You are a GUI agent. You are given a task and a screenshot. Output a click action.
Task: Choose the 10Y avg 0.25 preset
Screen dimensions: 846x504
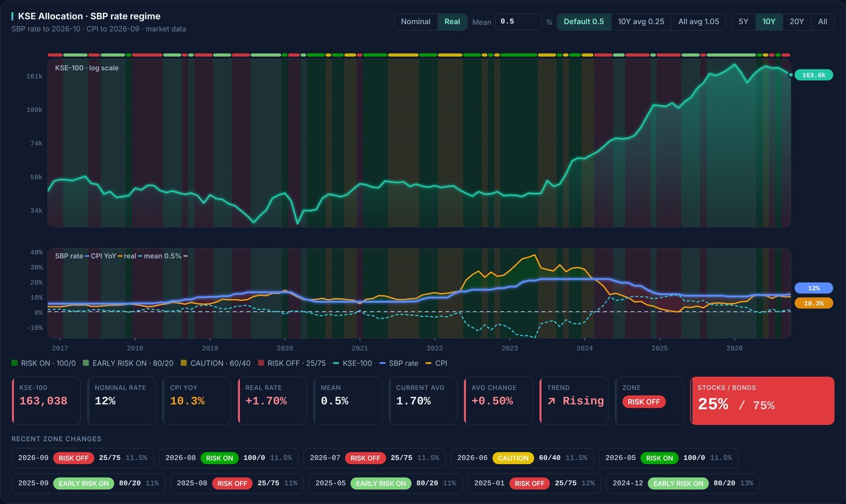pos(641,22)
